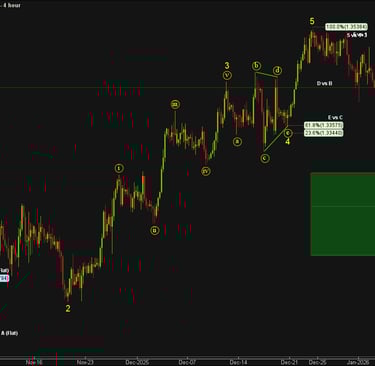Screen dimensions: 375x366
Task: Click the green target zone rectangle
Action: [343, 214]
